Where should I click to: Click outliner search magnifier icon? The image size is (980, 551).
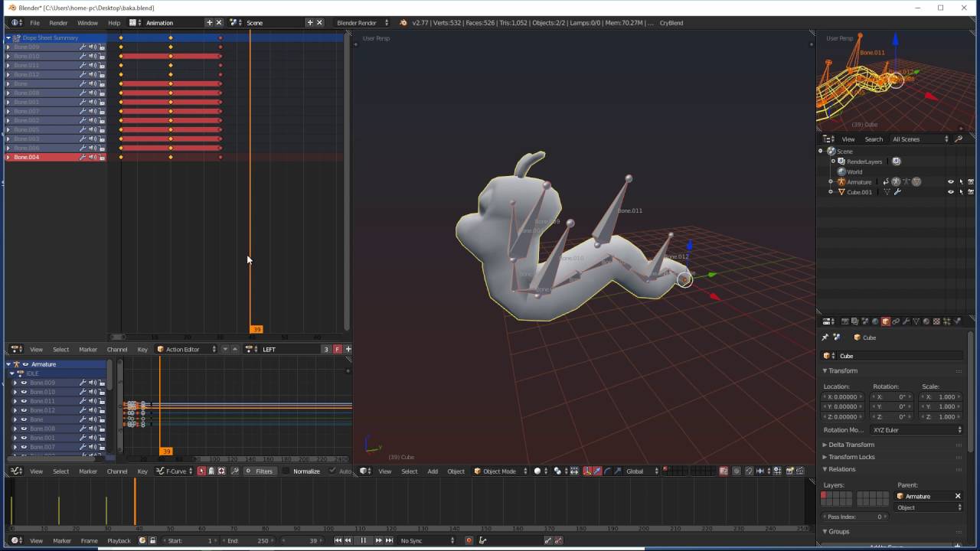pos(959,139)
